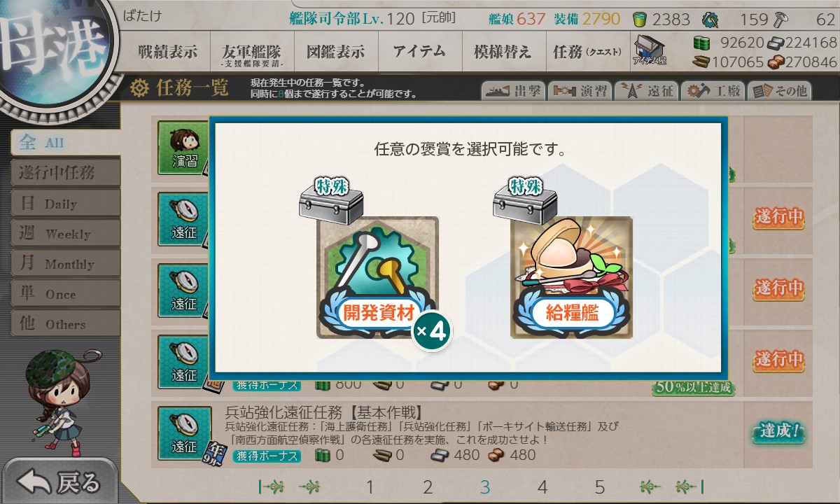Open the 戦績表示 menu

pos(167,51)
